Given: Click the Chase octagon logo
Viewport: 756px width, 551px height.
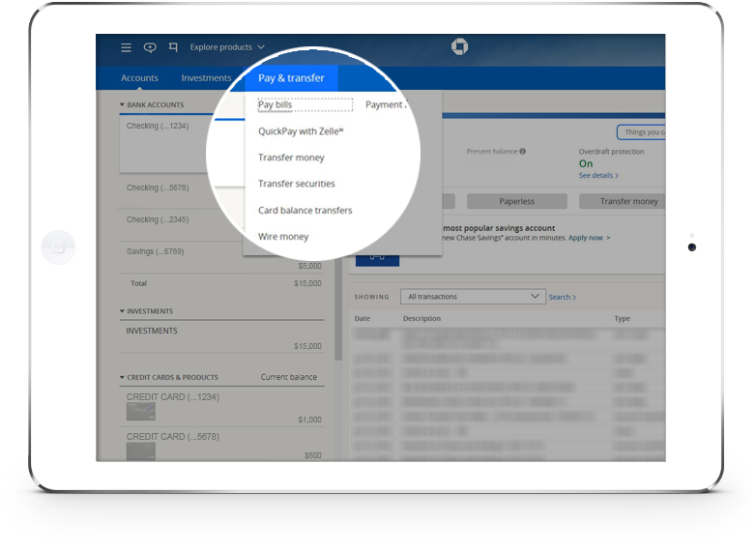Looking at the screenshot, I should coord(459,47).
